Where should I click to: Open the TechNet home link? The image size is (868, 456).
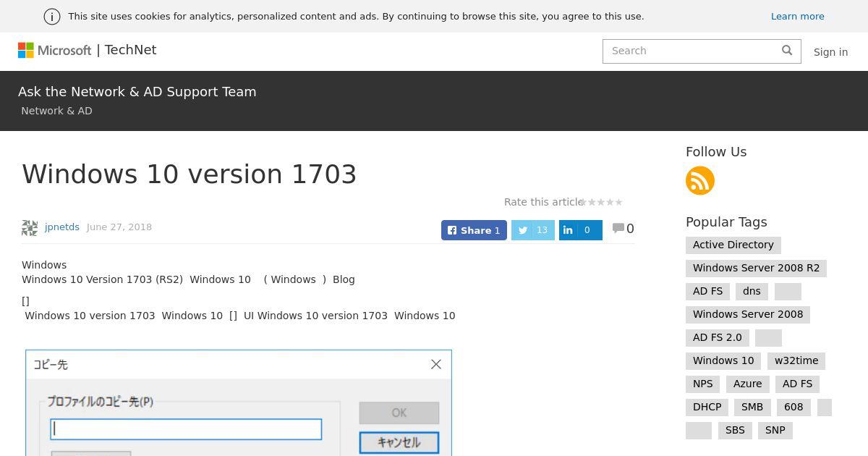click(x=130, y=50)
